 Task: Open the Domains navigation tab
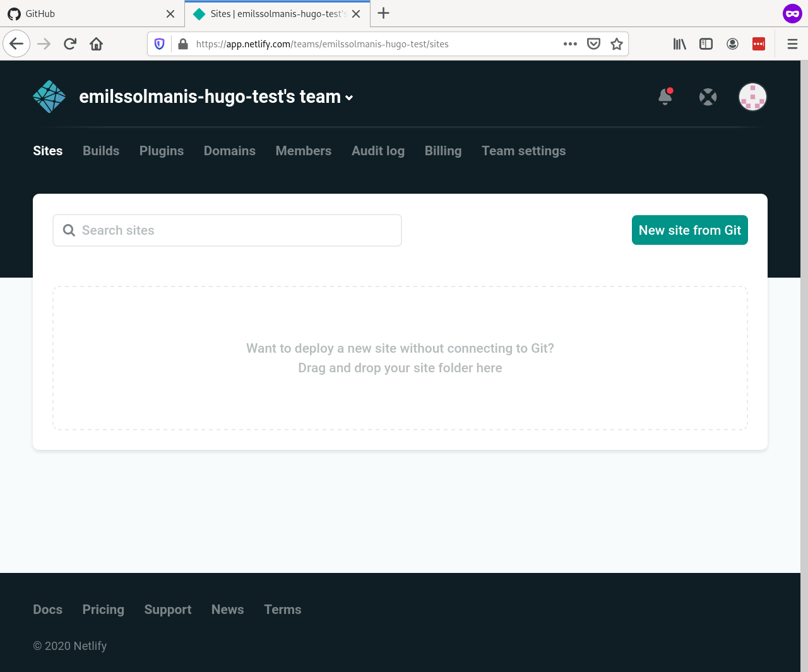click(230, 151)
